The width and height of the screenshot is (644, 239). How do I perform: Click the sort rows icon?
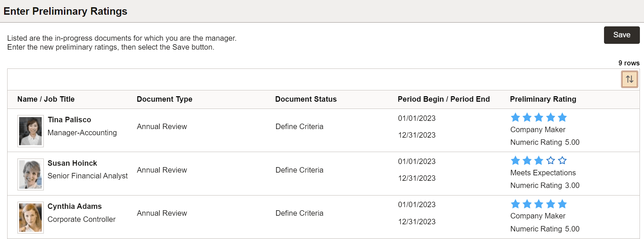629,79
